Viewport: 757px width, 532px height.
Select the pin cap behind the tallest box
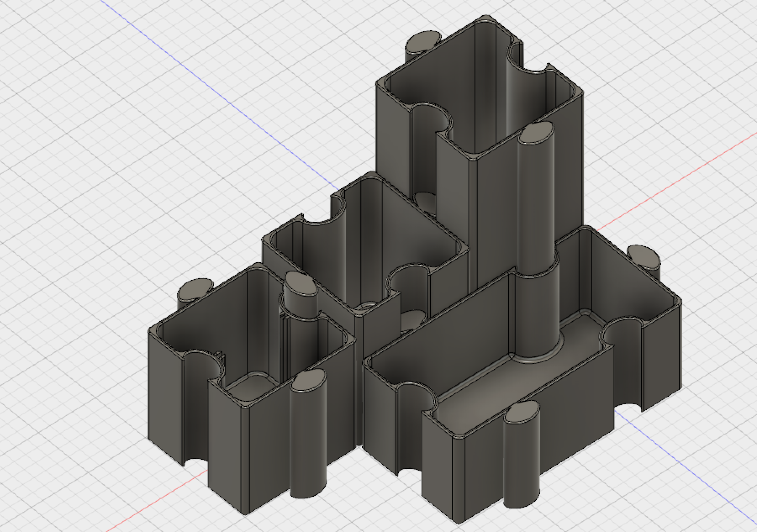tap(424, 42)
